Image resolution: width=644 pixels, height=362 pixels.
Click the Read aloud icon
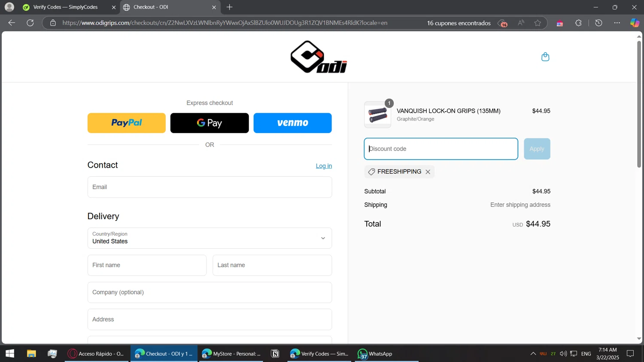521,23
